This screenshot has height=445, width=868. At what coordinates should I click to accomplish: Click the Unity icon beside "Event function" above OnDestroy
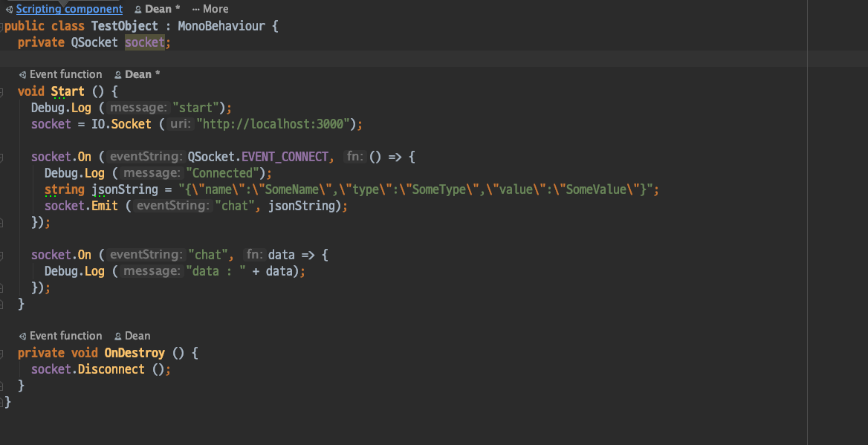tap(23, 336)
